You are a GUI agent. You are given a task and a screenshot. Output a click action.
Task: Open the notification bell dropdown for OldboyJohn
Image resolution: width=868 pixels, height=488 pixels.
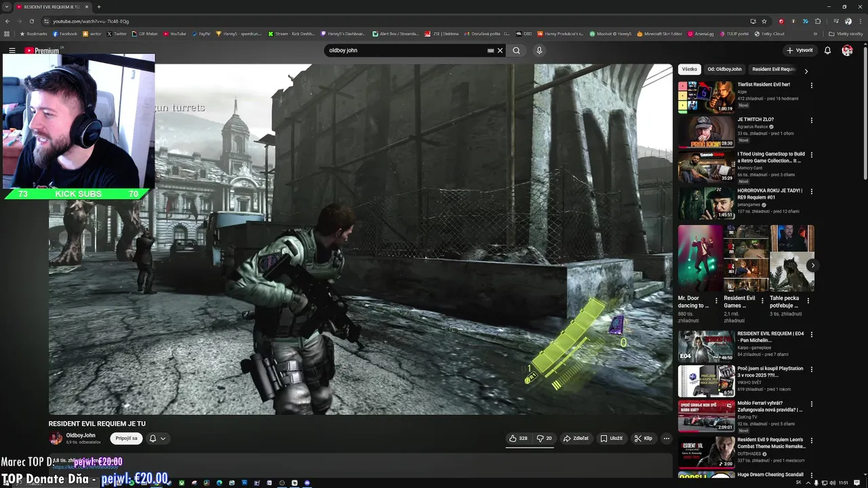[157, 439]
